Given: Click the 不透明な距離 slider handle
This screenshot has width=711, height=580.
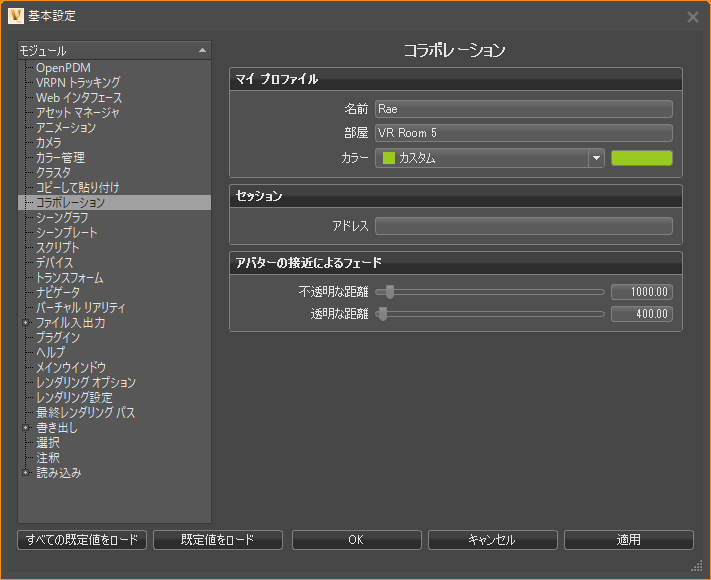Looking at the screenshot, I should tap(390, 292).
